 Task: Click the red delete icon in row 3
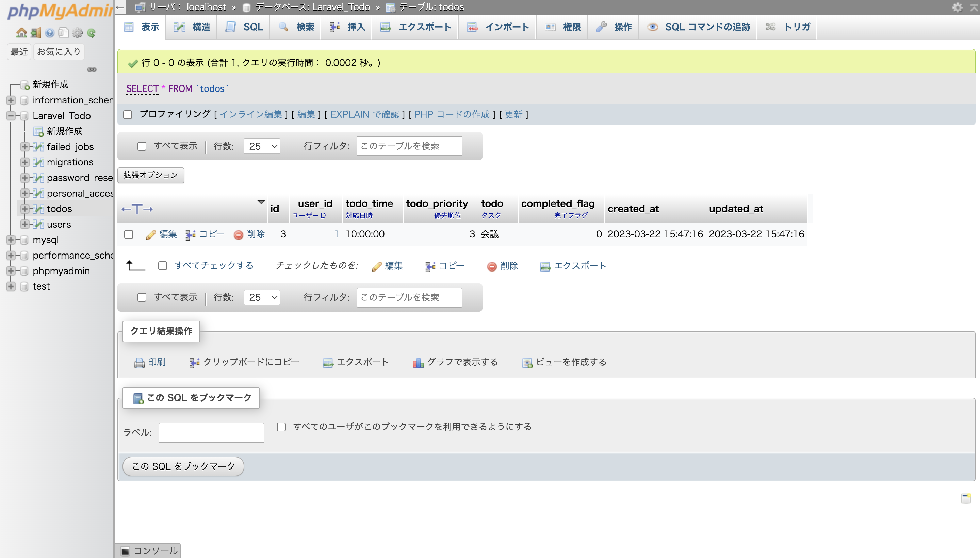[239, 234]
